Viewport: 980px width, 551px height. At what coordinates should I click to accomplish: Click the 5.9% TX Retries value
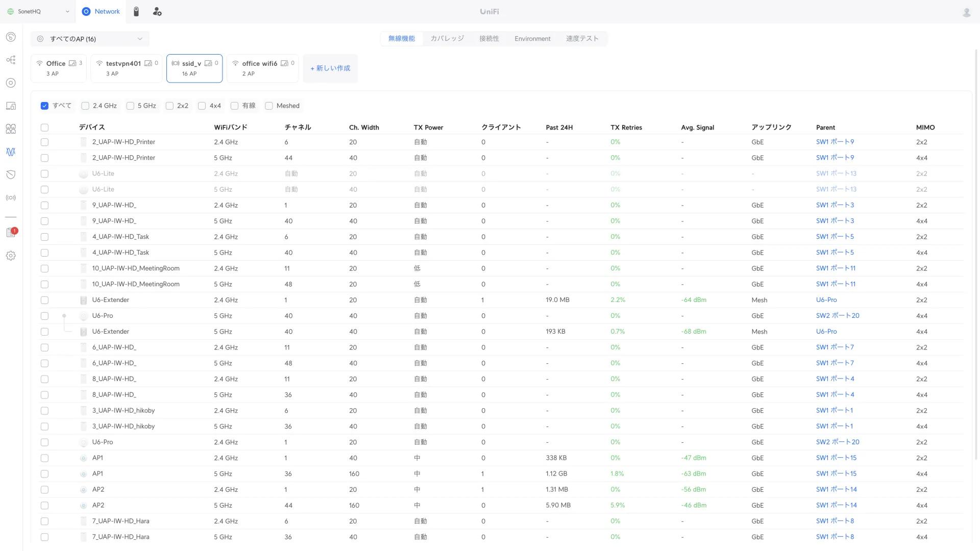(618, 506)
